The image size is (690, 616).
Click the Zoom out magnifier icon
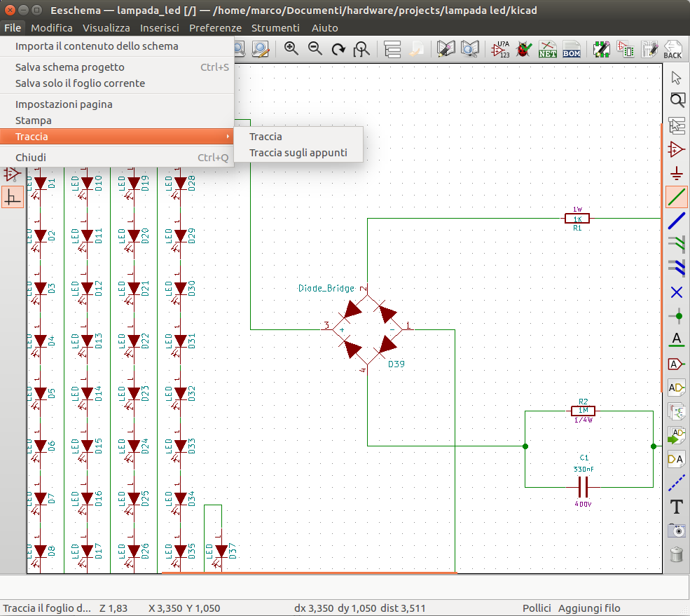315,48
